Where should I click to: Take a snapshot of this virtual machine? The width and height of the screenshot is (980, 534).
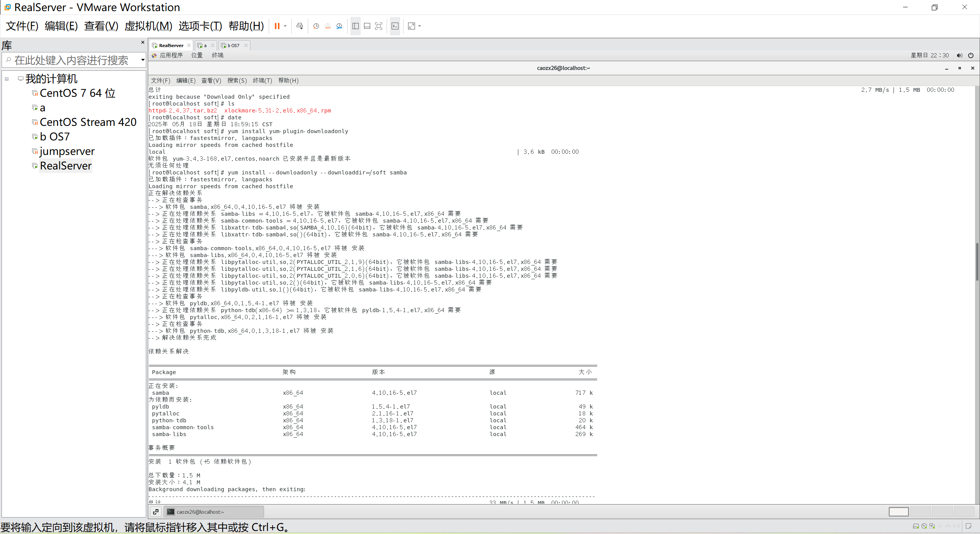pos(316,26)
